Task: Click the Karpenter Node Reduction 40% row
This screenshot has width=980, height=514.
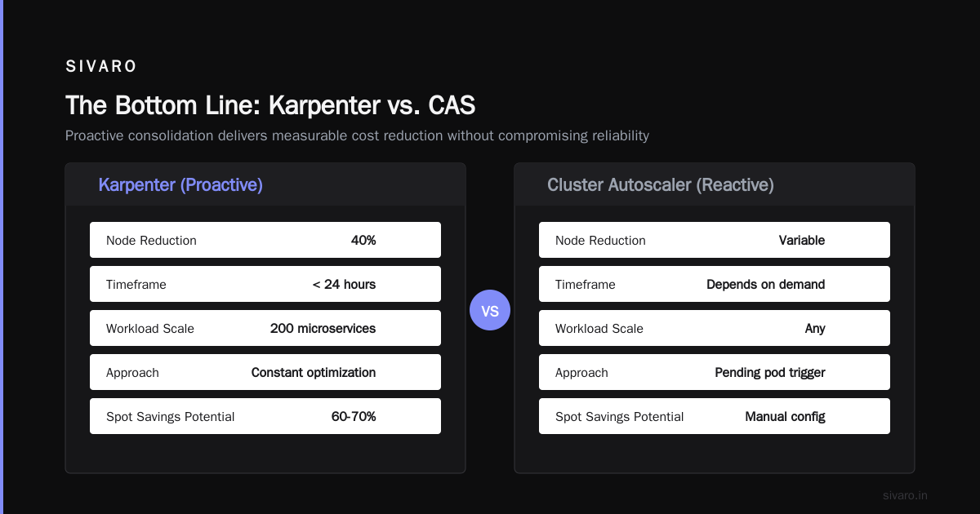Action: 265,240
